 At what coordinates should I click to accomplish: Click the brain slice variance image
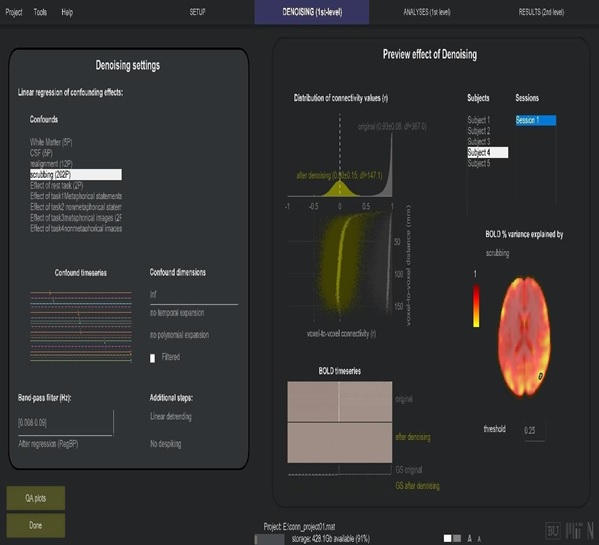click(x=525, y=336)
